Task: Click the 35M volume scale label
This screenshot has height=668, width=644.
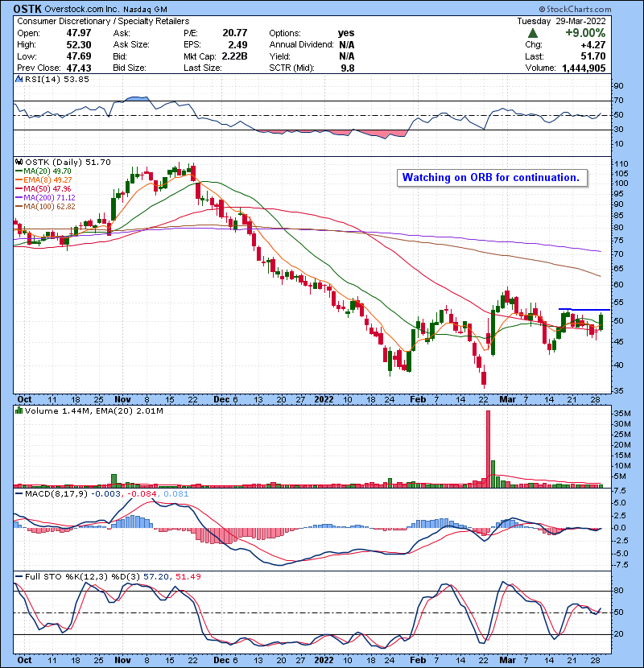Action: (622, 413)
